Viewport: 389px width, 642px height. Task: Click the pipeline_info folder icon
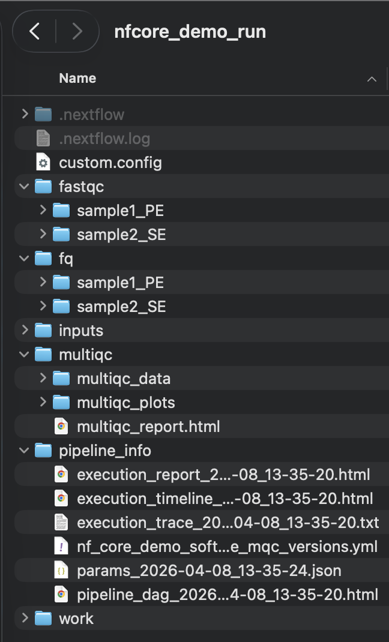[x=43, y=450]
